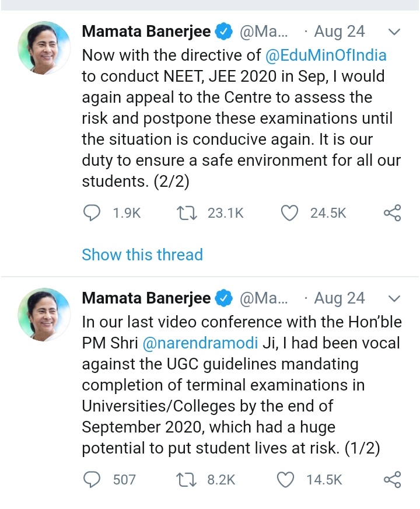Viewport: 420px width, 509px height.
Task: Like the tweet with 24.5K likes
Action: [290, 214]
